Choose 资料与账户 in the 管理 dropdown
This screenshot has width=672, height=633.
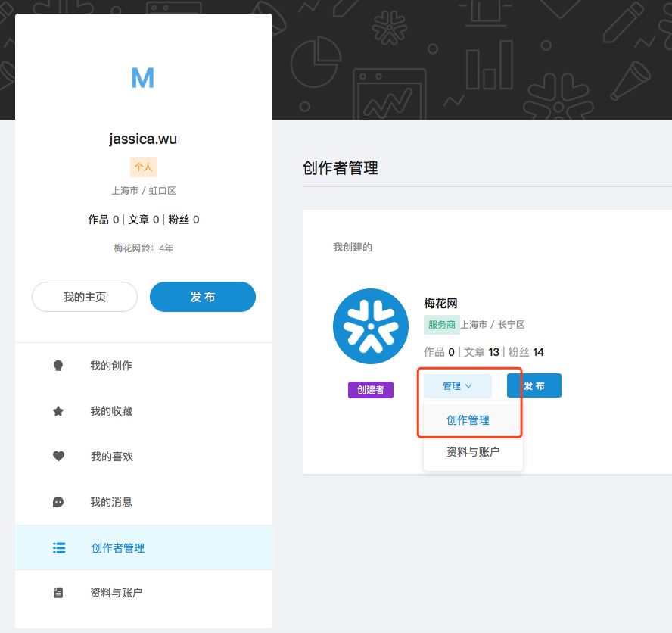(473, 452)
